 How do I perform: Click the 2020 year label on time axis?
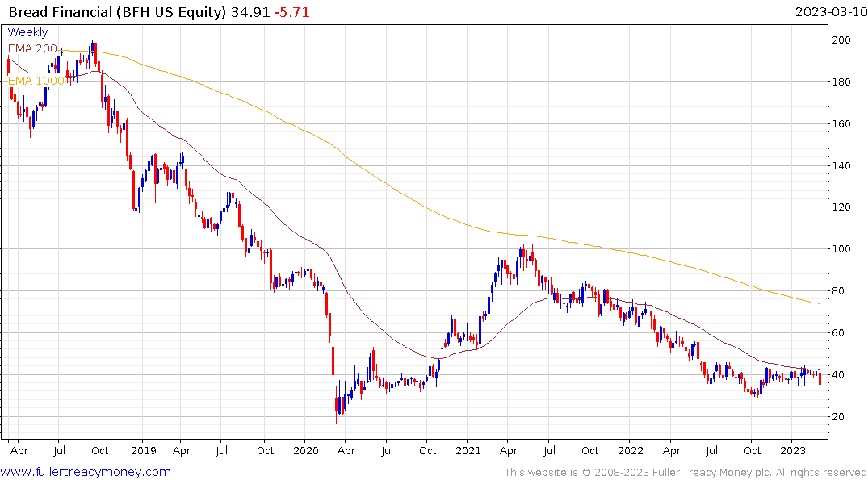[x=306, y=451]
